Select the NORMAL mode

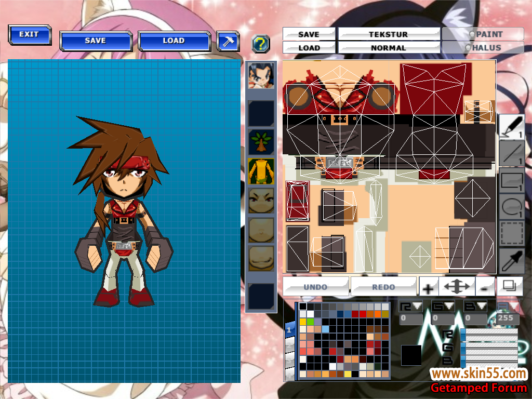click(x=389, y=48)
